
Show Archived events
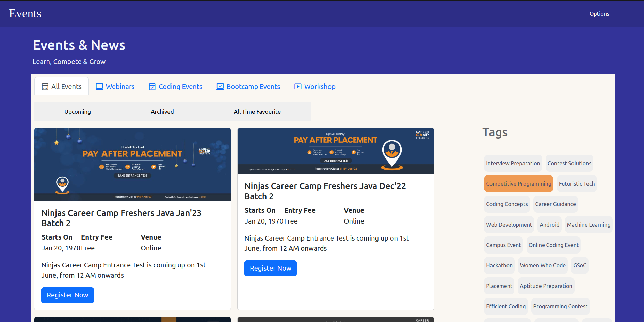(162, 112)
